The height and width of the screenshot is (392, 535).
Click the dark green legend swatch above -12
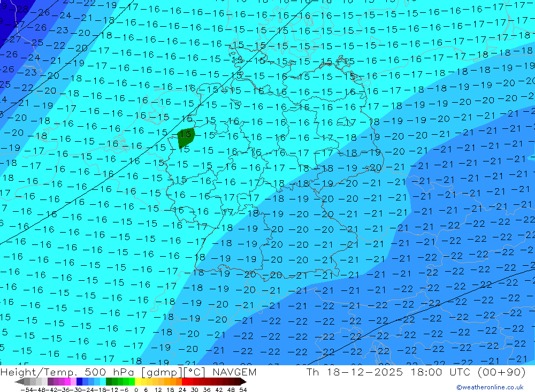tap(109, 382)
